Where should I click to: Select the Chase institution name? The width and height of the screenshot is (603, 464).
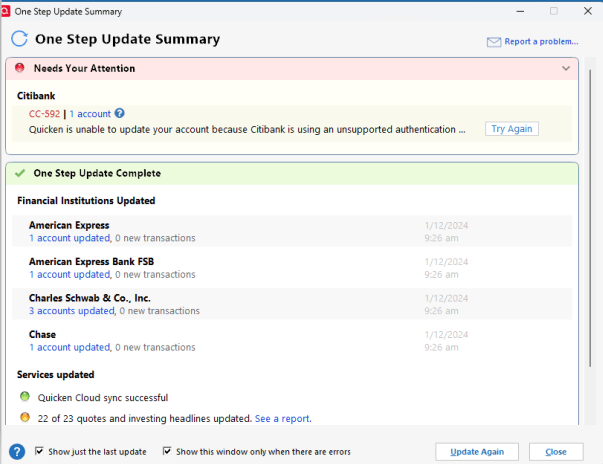(x=42, y=334)
